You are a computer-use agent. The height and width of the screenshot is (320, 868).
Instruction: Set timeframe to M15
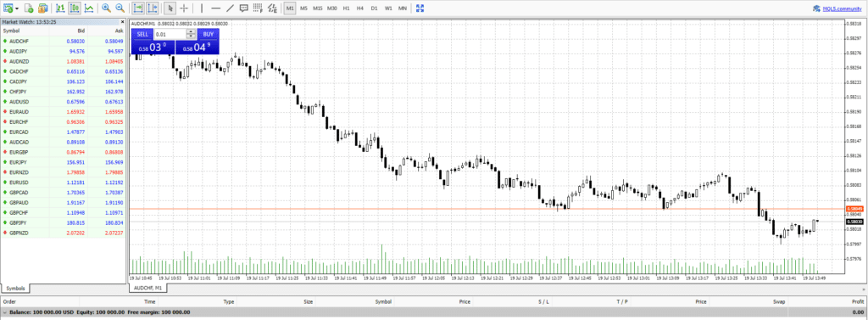317,8
